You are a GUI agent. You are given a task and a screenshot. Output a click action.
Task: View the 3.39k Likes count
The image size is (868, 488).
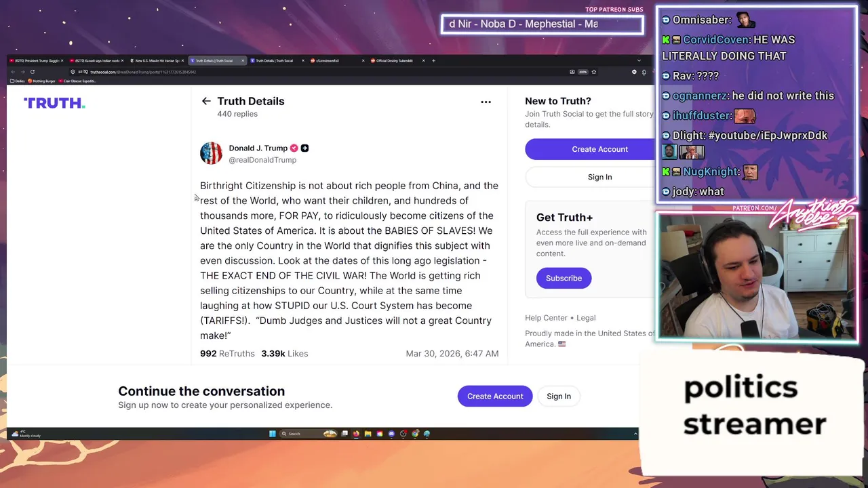285,353
